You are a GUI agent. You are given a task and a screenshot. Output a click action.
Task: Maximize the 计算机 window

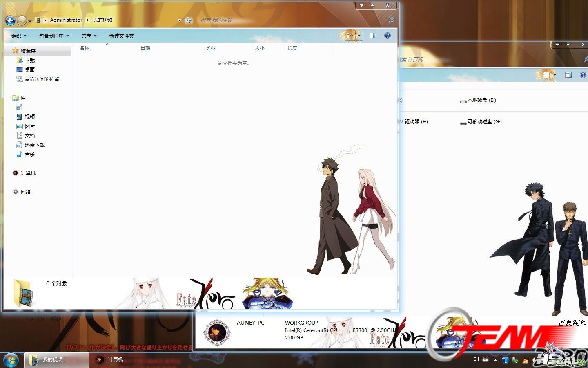(568, 45)
